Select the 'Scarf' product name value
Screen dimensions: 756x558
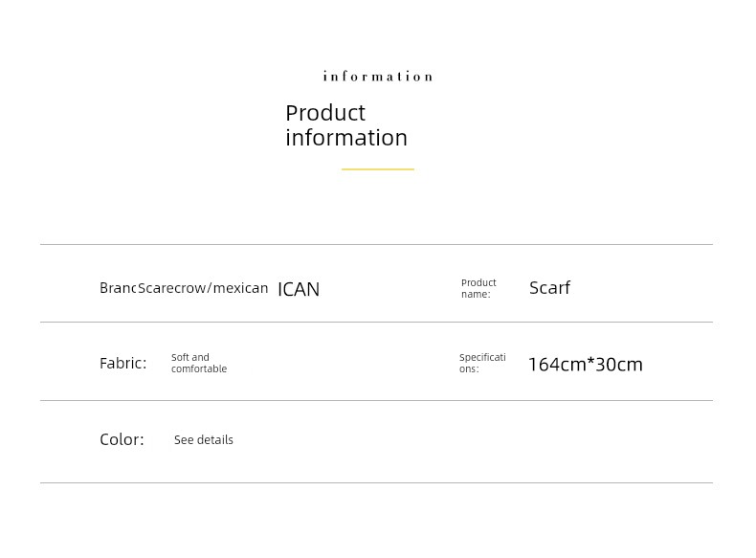pos(549,288)
